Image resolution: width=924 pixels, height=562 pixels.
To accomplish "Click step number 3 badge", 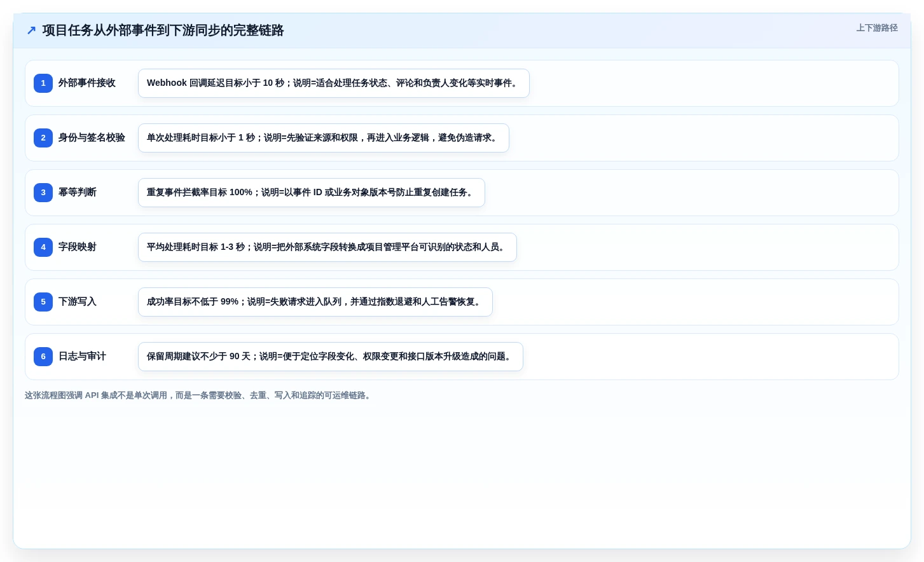I will [43, 193].
